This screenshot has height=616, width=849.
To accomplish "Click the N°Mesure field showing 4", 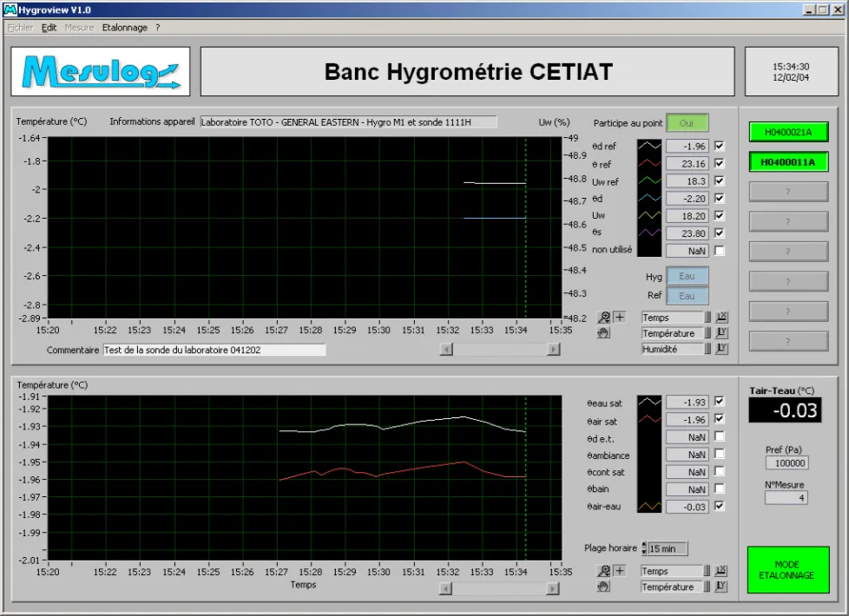I will [786, 498].
